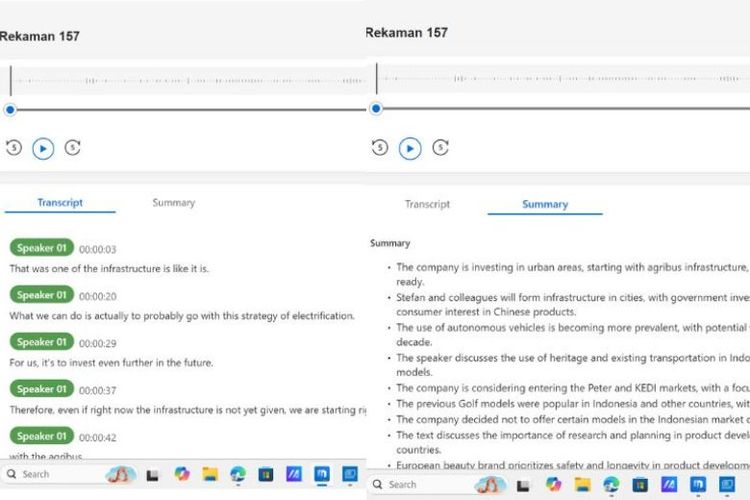Jump to timestamp 00:00:42
This screenshot has width=750, height=500.
(98, 437)
